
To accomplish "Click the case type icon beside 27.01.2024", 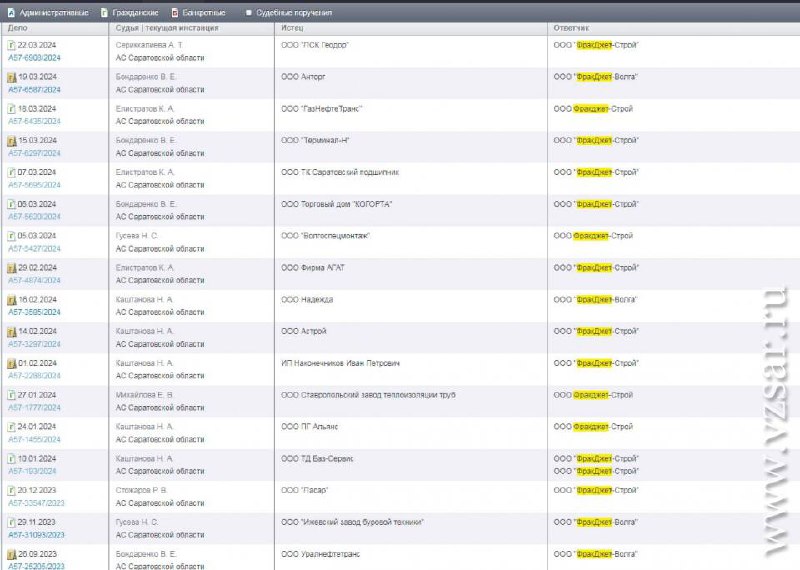I will pos(11,395).
